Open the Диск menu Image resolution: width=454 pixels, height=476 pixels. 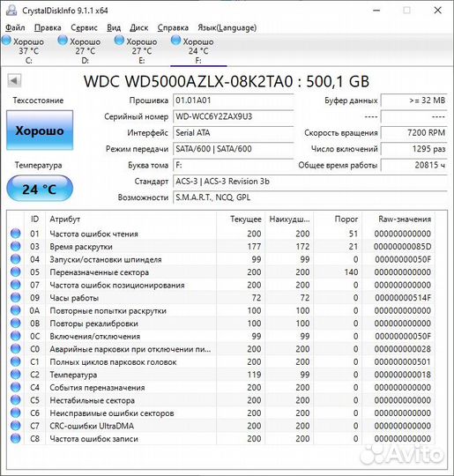pyautogui.click(x=139, y=27)
